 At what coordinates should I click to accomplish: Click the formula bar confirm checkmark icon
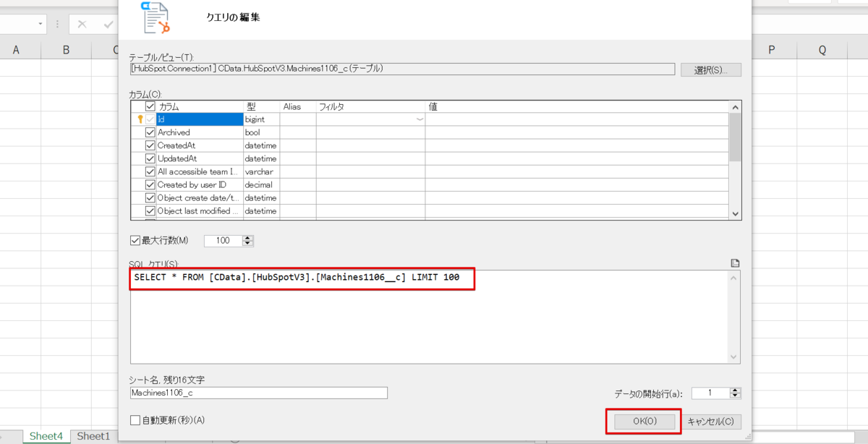tap(109, 25)
